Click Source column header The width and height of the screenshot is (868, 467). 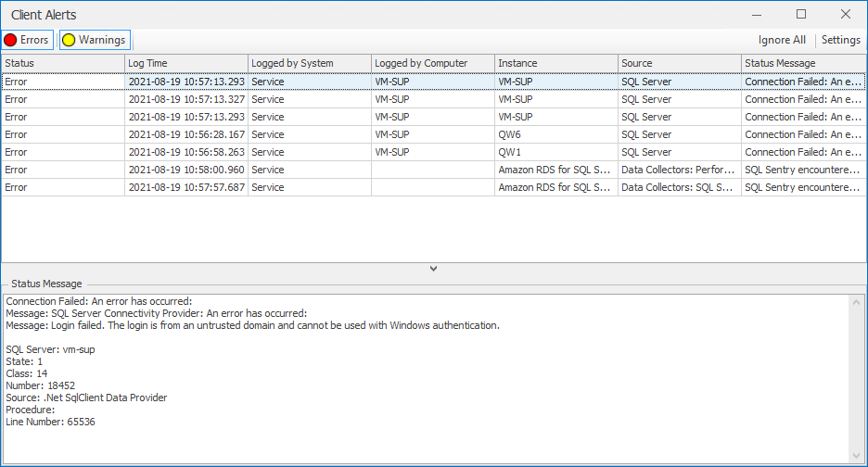(680, 63)
